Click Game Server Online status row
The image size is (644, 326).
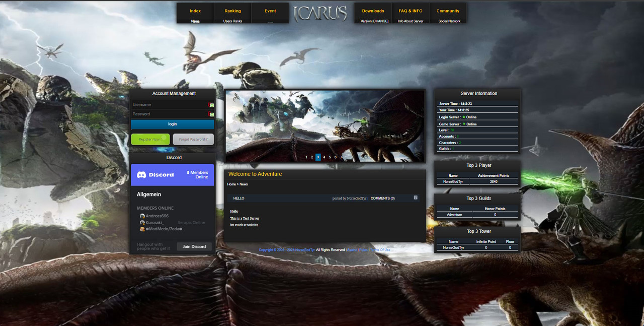tap(477, 124)
